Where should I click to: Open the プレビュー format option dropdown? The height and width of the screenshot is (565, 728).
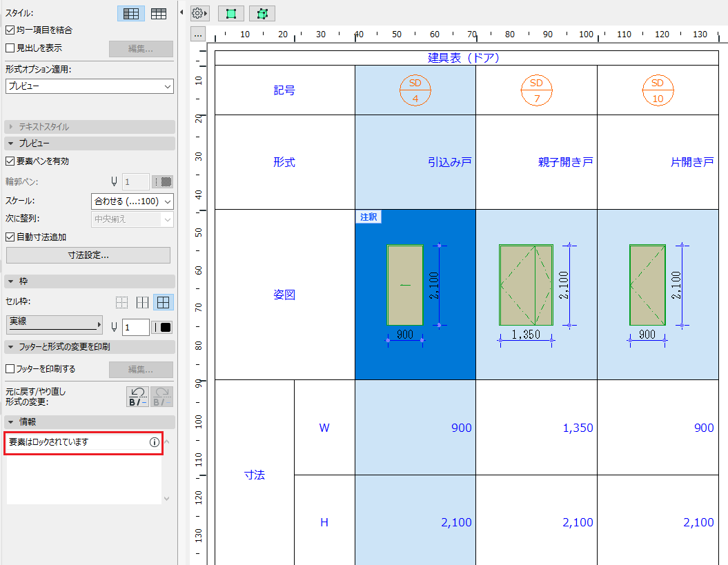90,86
